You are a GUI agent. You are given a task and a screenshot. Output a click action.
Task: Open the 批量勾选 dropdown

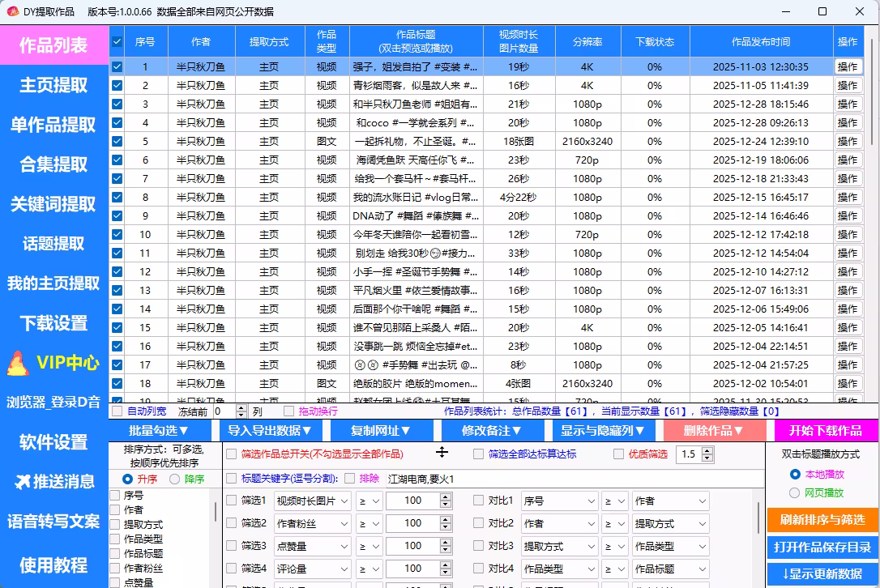pos(160,430)
